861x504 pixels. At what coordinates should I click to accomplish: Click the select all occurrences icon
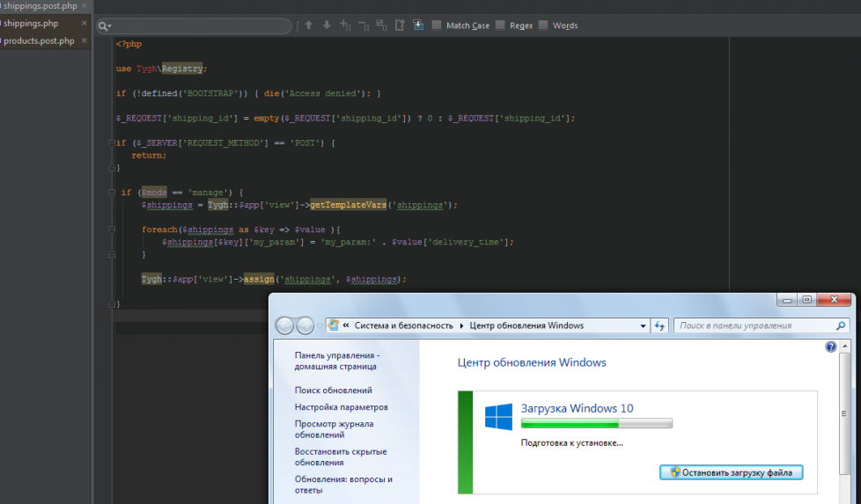coord(381,26)
